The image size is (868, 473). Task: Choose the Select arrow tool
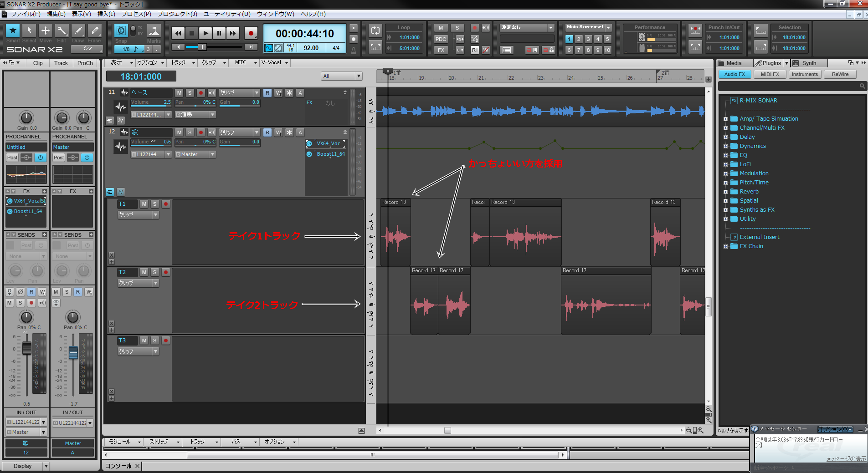click(29, 31)
